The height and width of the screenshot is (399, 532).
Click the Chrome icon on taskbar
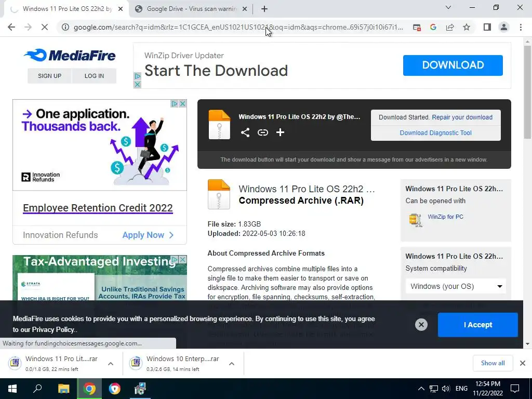tap(89, 389)
